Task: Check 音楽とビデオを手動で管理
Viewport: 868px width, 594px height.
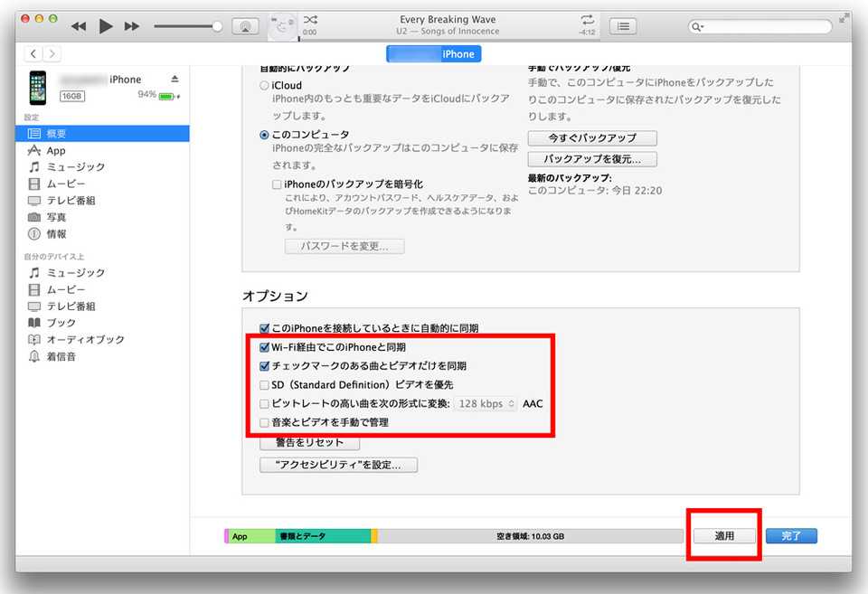Action: [265, 423]
